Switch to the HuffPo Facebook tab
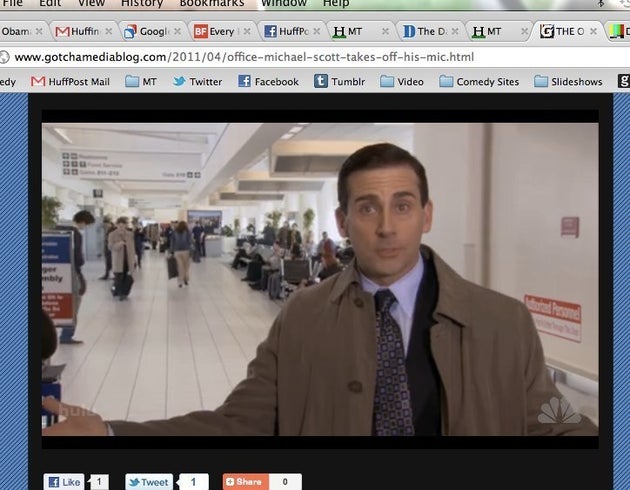This screenshot has height=490, width=630. [x=292, y=31]
